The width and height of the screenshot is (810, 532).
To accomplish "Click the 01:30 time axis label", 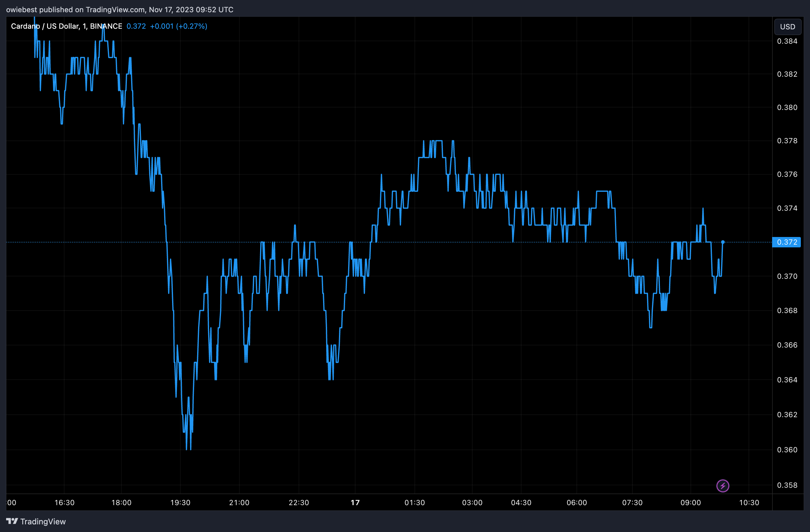I will point(414,502).
